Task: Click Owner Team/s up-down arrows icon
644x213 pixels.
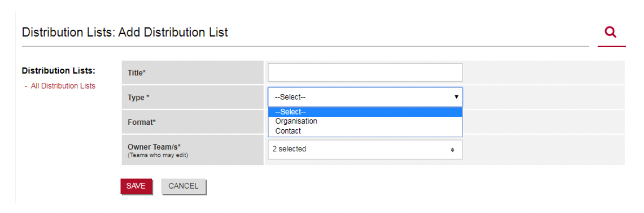Action: coord(452,150)
